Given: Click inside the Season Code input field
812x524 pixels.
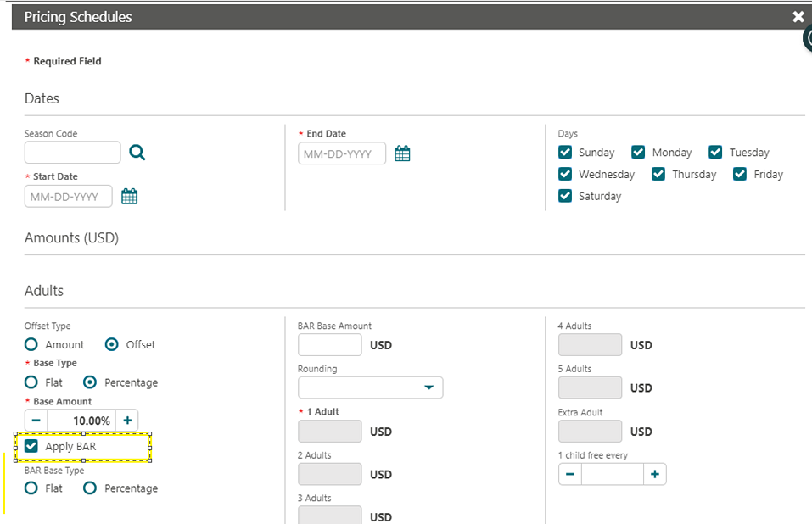Looking at the screenshot, I should coord(72,153).
